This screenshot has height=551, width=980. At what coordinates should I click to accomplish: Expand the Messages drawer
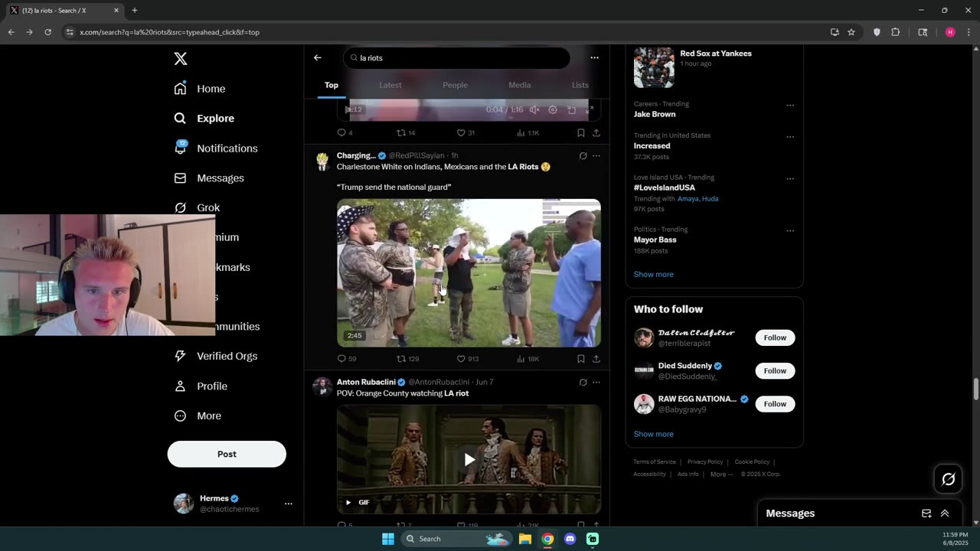[945, 514]
